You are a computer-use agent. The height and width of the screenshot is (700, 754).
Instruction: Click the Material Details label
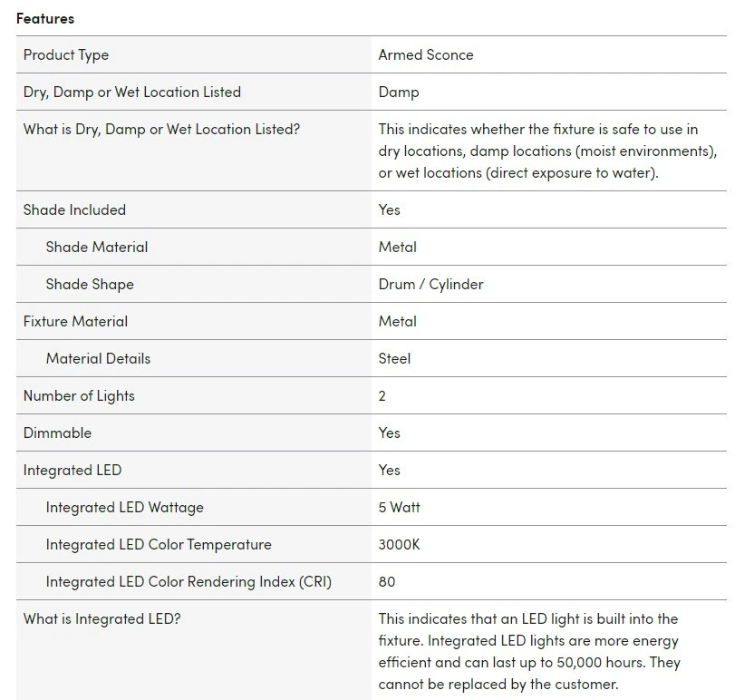(98, 358)
